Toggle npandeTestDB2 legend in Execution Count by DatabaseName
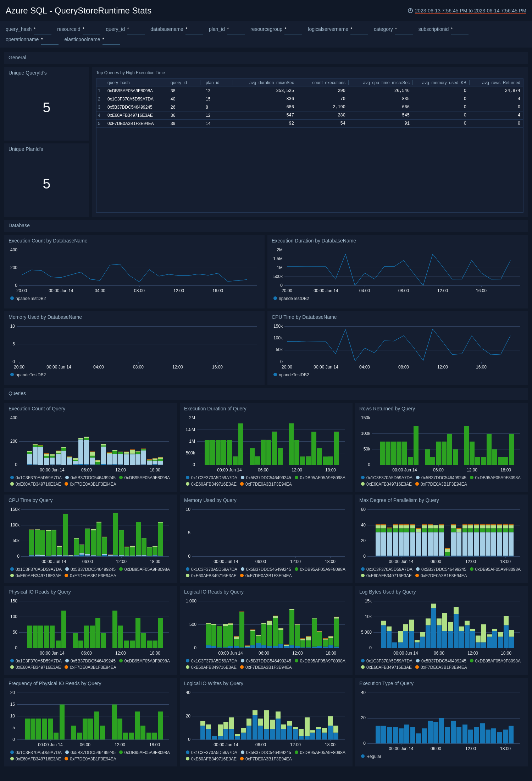Viewport: 532px width, 781px height. (x=28, y=299)
